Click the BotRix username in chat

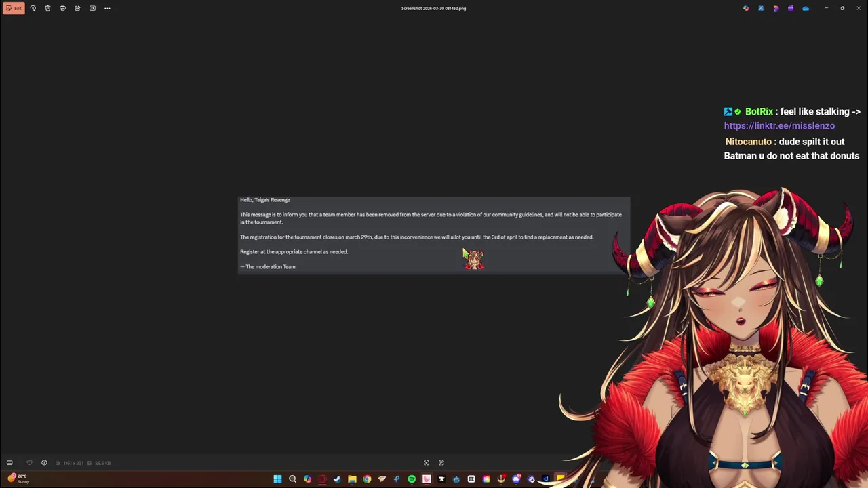coord(759,112)
